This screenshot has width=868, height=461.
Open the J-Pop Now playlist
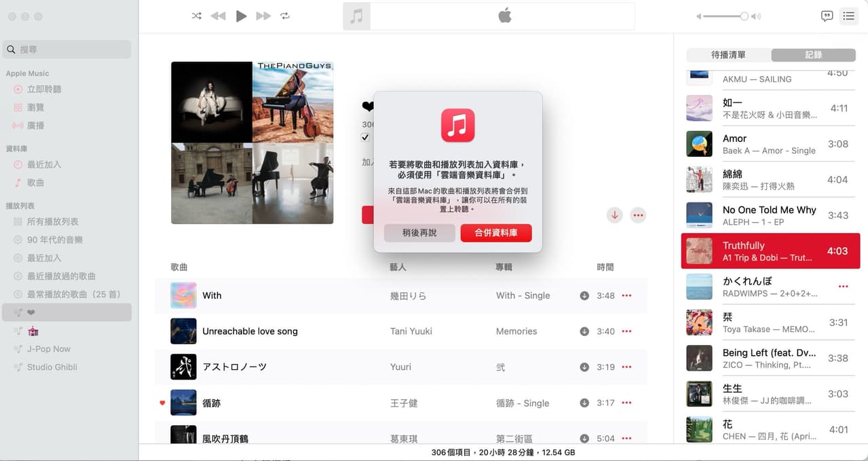click(x=49, y=349)
